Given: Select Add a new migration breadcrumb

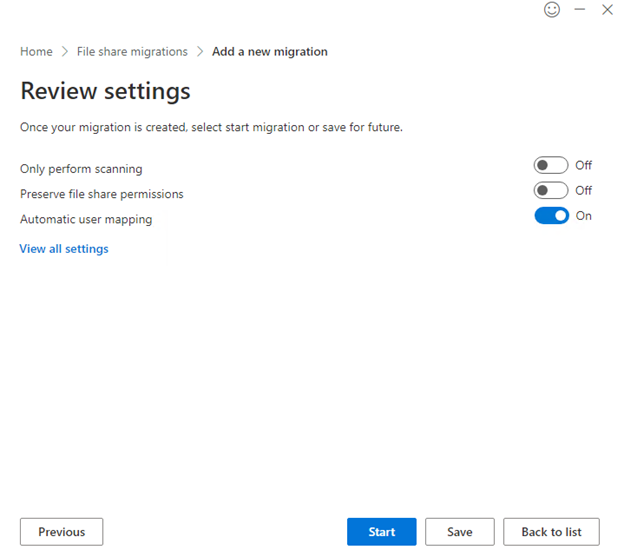Looking at the screenshot, I should click(269, 52).
